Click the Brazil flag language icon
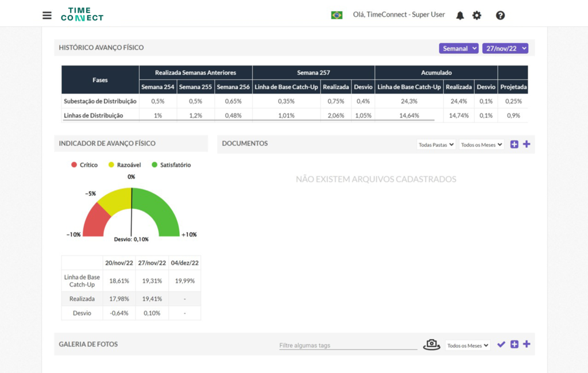 [x=336, y=15]
